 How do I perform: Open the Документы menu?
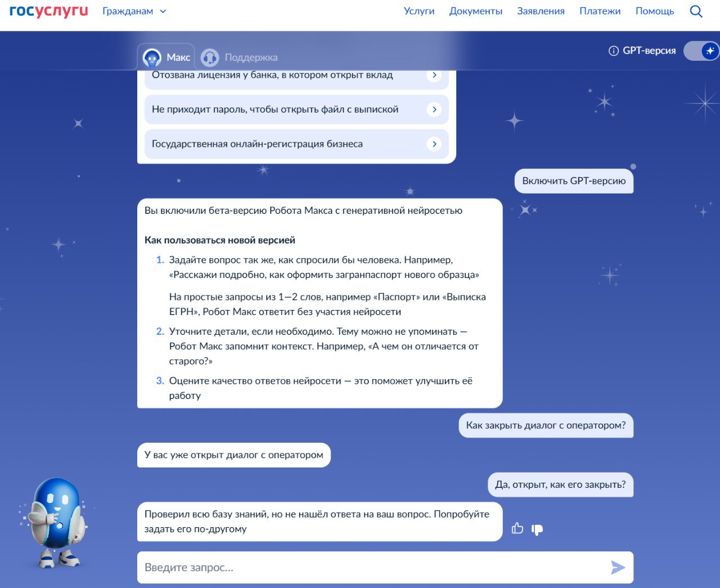point(476,11)
